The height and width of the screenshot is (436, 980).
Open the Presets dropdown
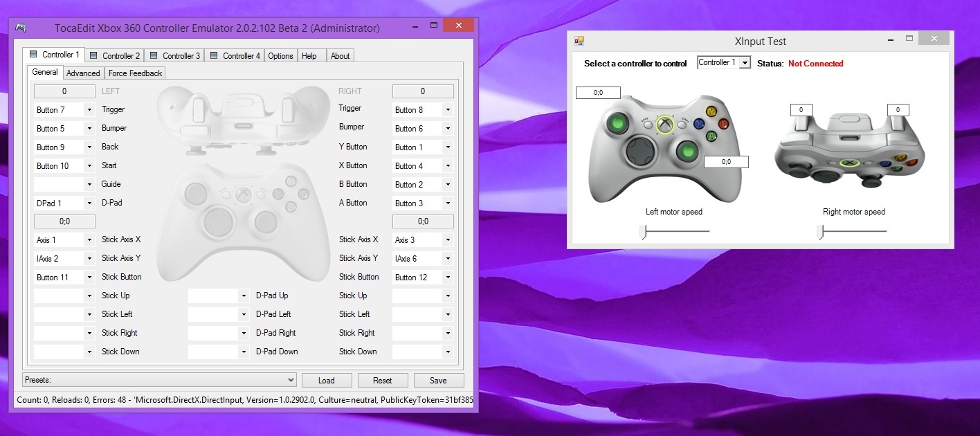(159, 380)
